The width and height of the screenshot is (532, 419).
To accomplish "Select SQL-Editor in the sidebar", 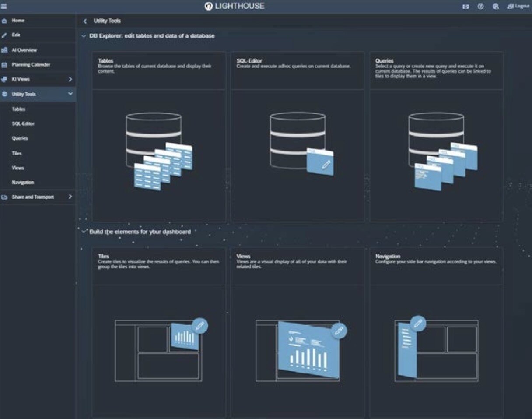I will click(23, 124).
